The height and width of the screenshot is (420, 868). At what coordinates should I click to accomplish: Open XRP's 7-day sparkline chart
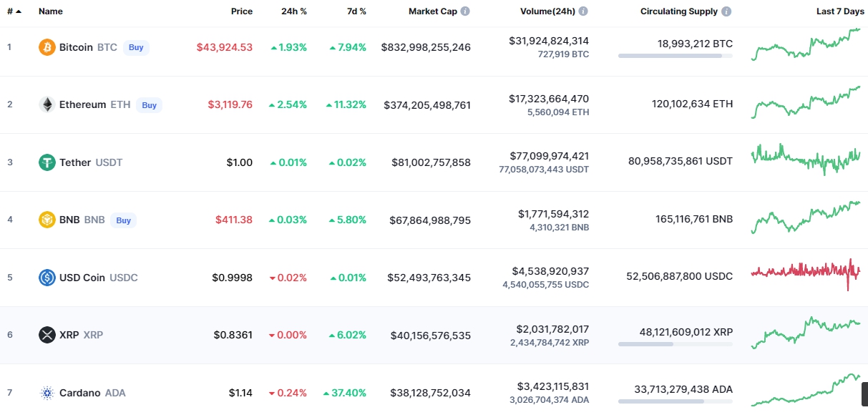(x=806, y=332)
